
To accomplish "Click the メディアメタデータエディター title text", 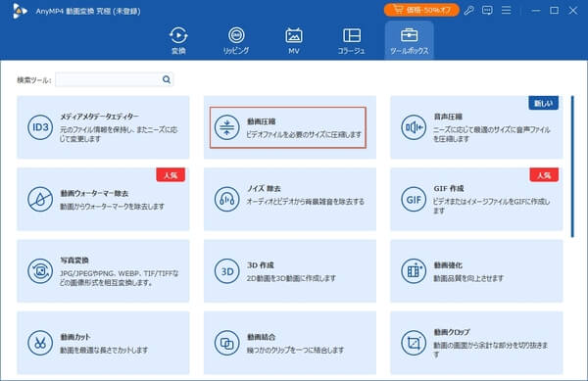I will click(x=99, y=117).
